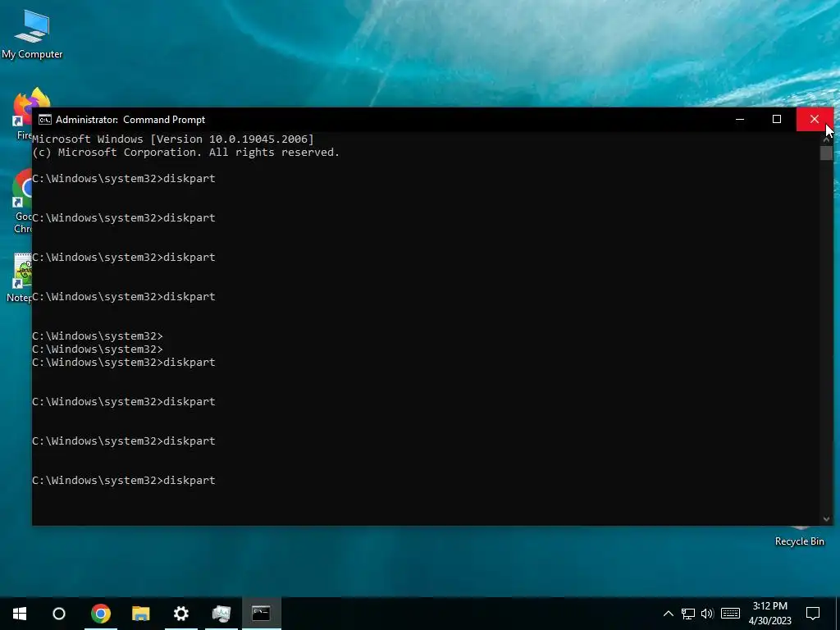Open touch keyboard tray icon
The width and height of the screenshot is (840, 630).
click(x=730, y=614)
